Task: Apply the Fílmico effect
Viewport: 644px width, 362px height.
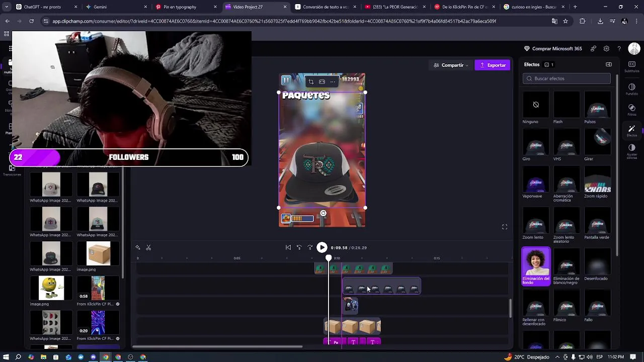Action: point(567,306)
